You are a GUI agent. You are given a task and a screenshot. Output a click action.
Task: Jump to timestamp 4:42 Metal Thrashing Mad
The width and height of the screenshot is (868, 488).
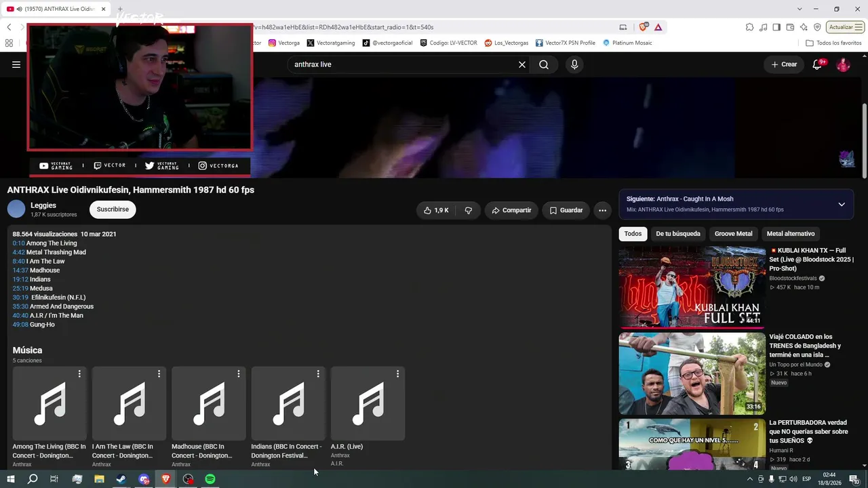(x=18, y=252)
